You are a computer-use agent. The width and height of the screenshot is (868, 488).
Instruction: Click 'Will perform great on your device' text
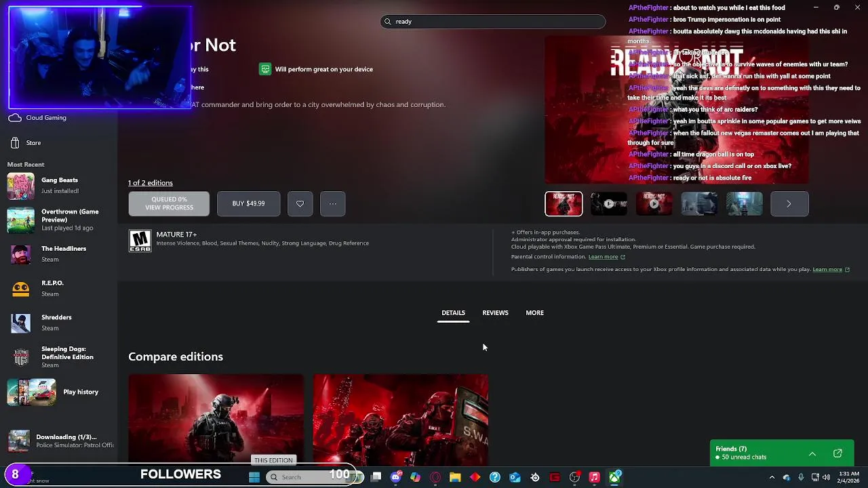(324, 69)
